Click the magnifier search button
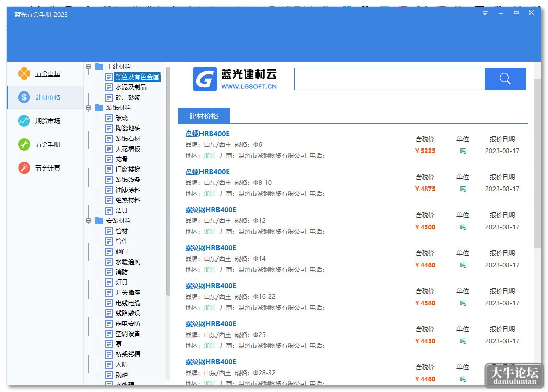This screenshot has height=392, width=548. (x=505, y=79)
